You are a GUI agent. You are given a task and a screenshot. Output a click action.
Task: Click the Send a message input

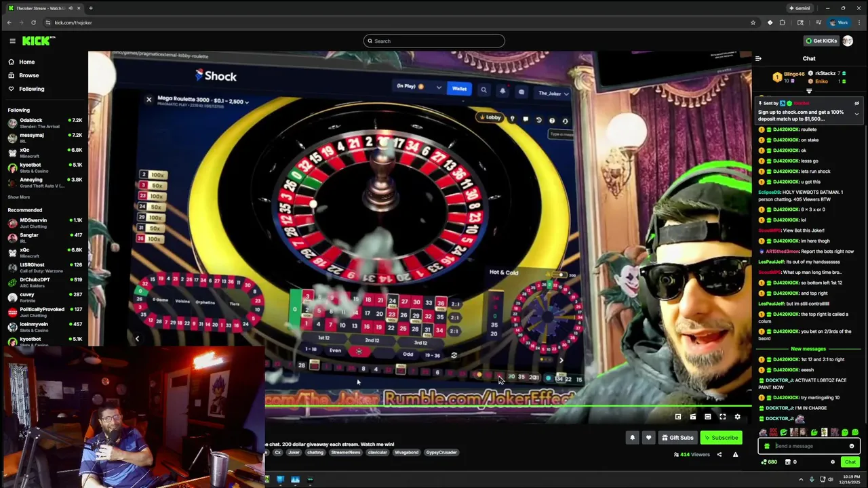[x=808, y=446]
